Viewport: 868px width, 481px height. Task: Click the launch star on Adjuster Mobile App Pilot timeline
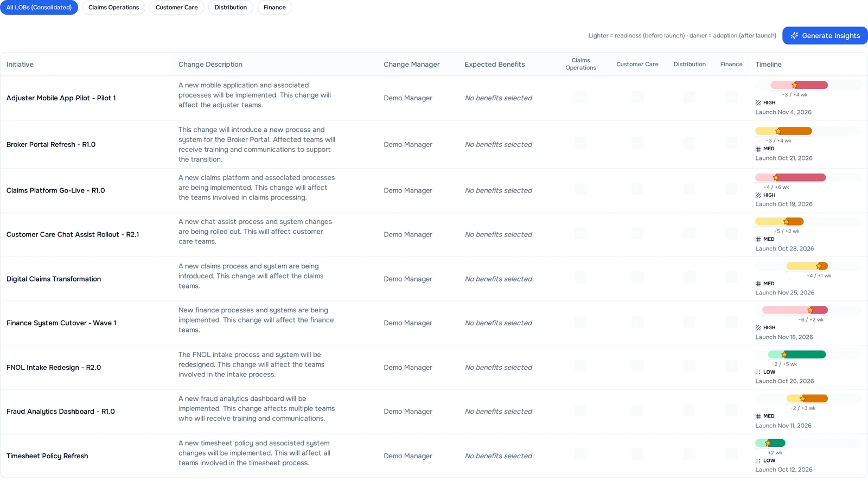[x=795, y=85]
